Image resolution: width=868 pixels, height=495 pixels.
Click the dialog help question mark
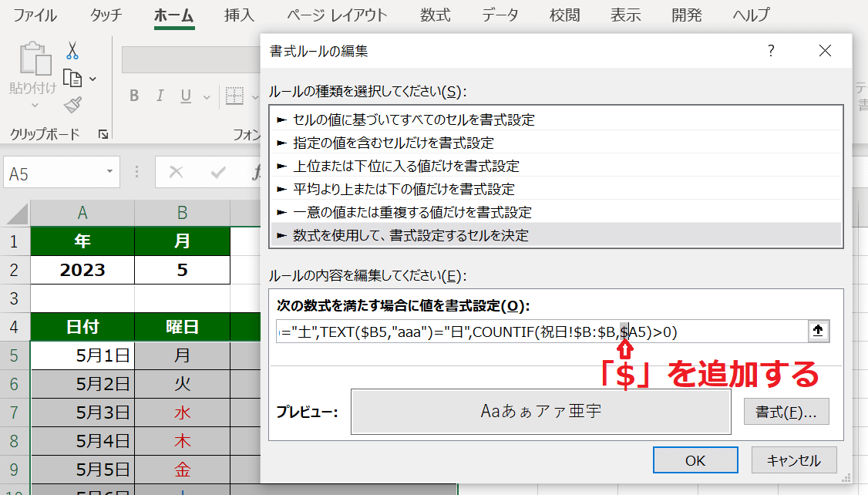pyautogui.click(x=770, y=52)
